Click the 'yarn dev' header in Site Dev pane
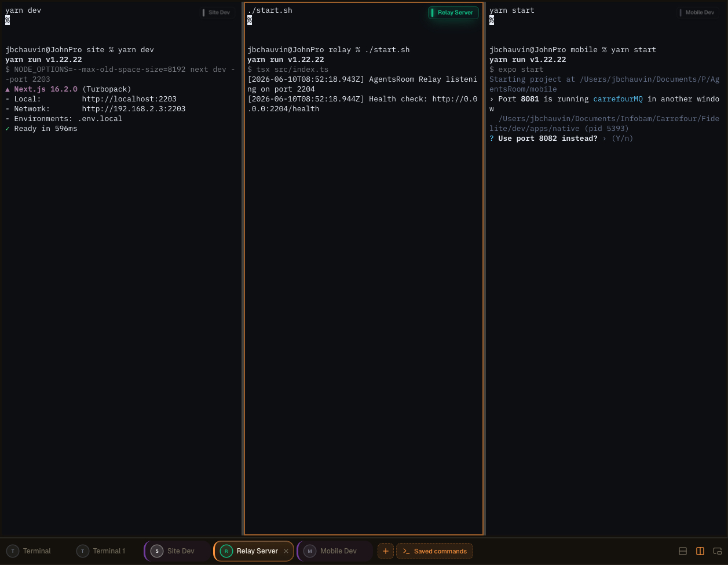This screenshot has height=565, width=728. pyautogui.click(x=23, y=10)
